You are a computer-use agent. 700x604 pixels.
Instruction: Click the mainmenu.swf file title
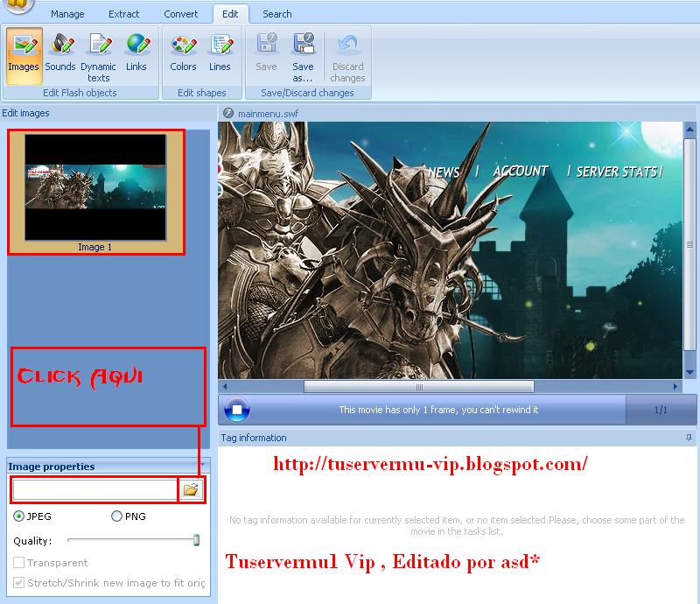coord(268,114)
